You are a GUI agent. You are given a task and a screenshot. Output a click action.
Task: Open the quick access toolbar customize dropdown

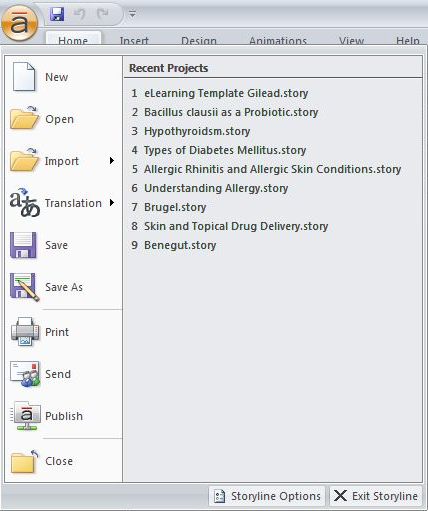132,14
